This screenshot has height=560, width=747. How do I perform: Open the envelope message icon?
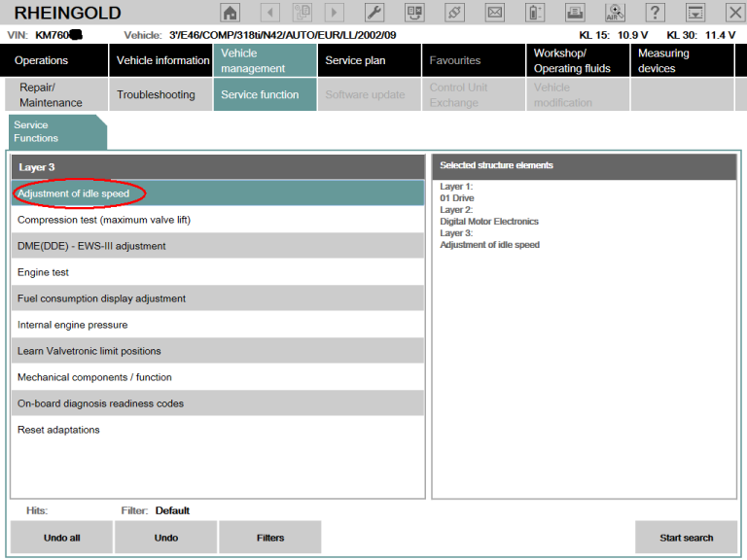[x=494, y=13]
